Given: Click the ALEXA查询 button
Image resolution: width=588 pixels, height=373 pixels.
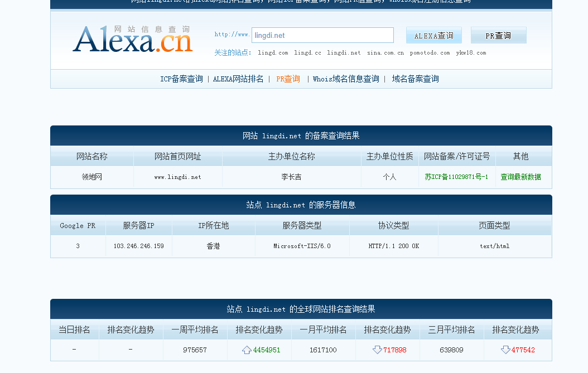Looking at the screenshot, I should 434,35.
